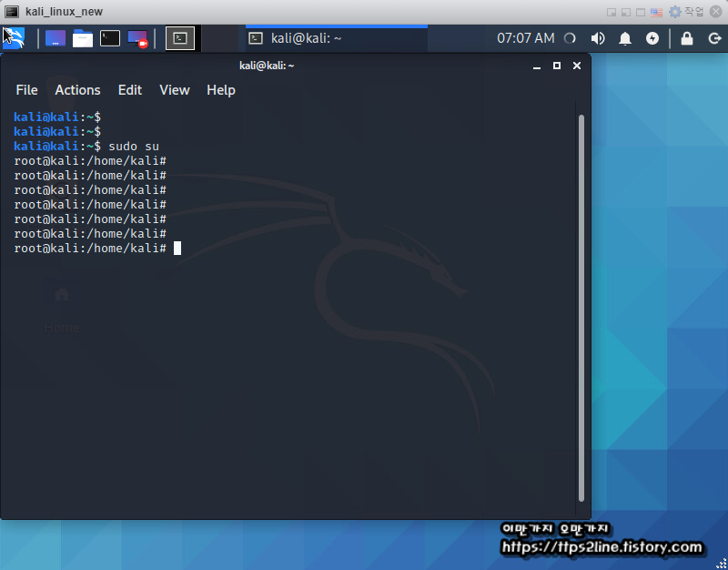Open the volume control speaker icon

coord(598,38)
